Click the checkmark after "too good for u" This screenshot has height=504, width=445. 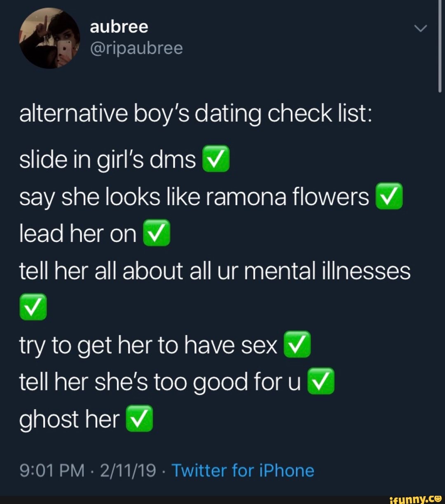pyautogui.click(x=321, y=382)
